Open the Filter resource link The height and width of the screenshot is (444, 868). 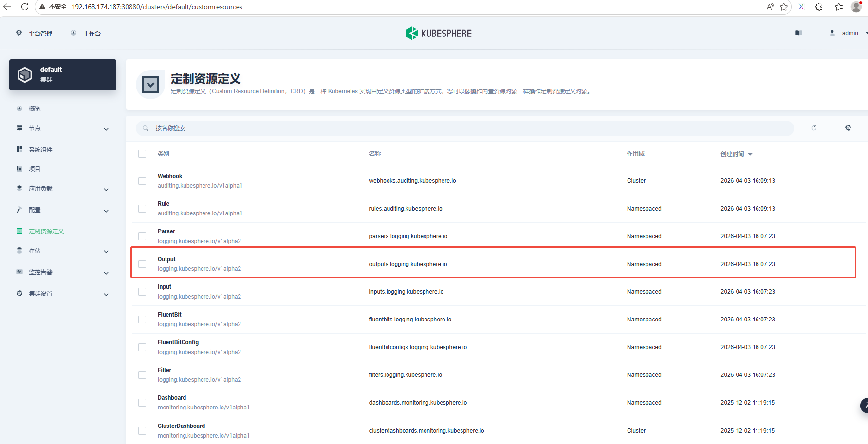click(165, 370)
